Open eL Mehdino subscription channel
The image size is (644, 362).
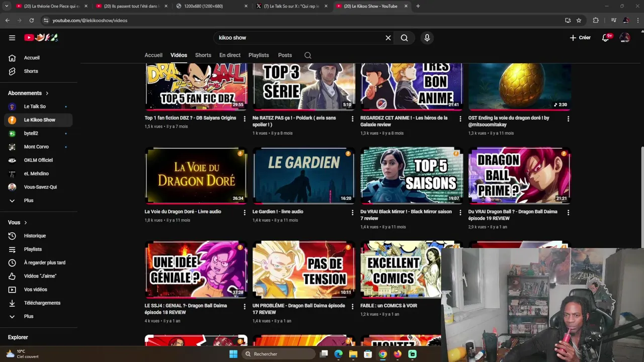[38, 174]
